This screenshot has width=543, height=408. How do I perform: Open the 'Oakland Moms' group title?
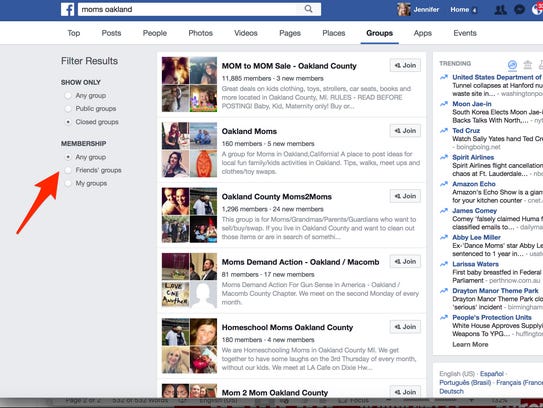click(x=249, y=131)
